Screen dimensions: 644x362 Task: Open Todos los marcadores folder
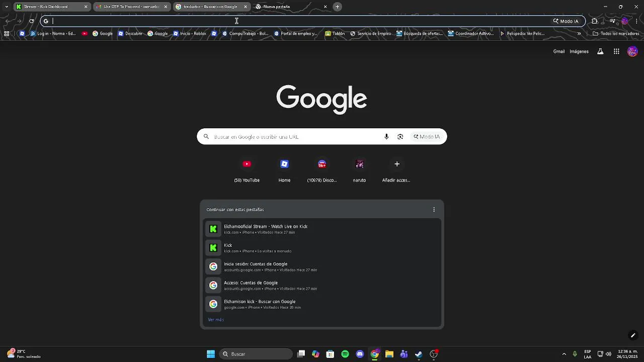pos(616,34)
